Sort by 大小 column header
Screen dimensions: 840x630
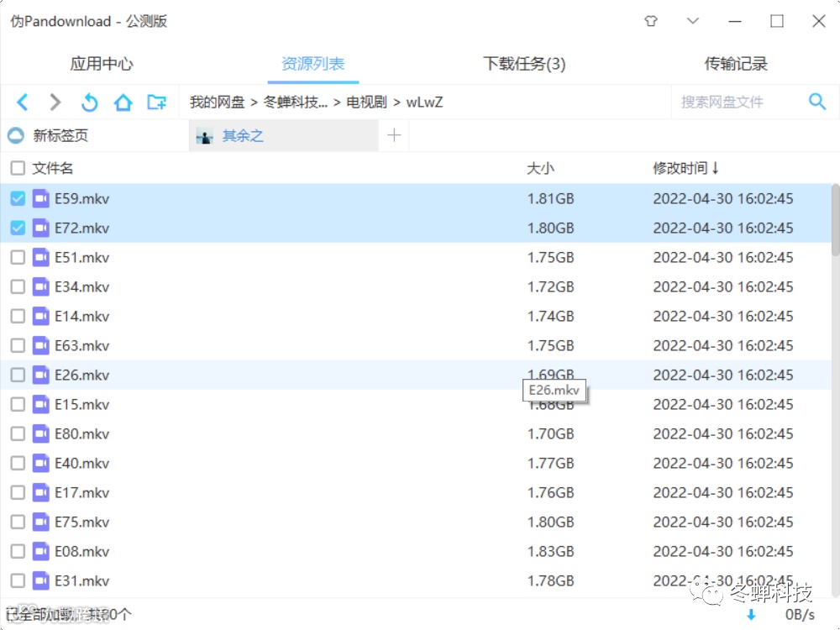540,168
